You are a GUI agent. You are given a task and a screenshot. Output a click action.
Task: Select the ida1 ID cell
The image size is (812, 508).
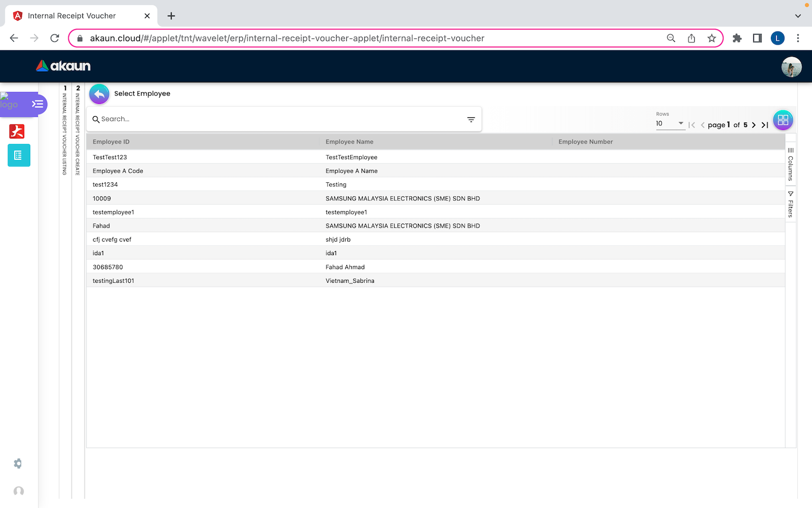[x=99, y=253]
